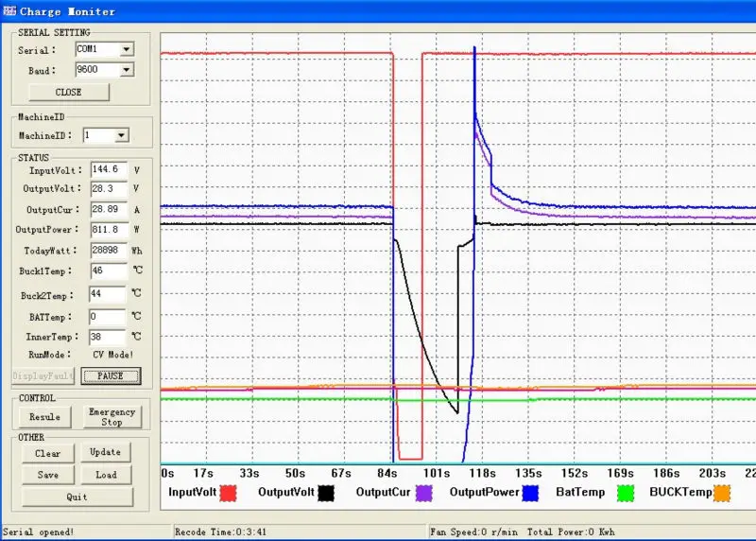
Task: Click the InputVolt value field
Action: pyautogui.click(x=109, y=169)
